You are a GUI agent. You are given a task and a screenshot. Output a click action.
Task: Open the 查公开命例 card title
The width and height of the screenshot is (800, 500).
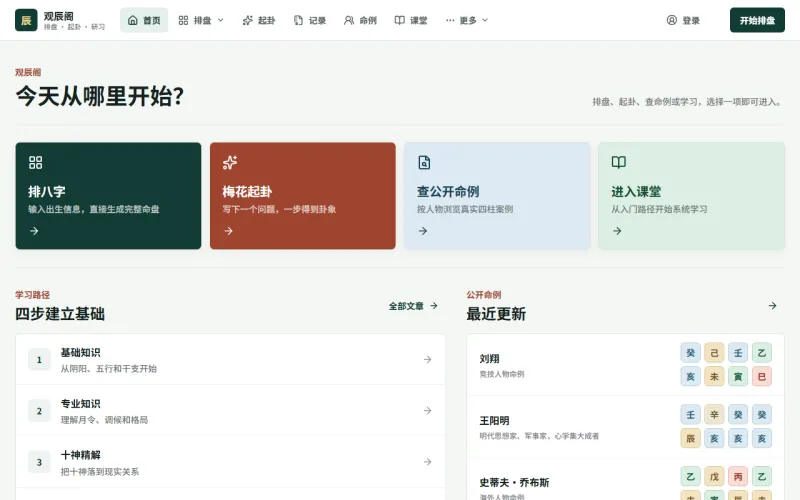(448, 191)
